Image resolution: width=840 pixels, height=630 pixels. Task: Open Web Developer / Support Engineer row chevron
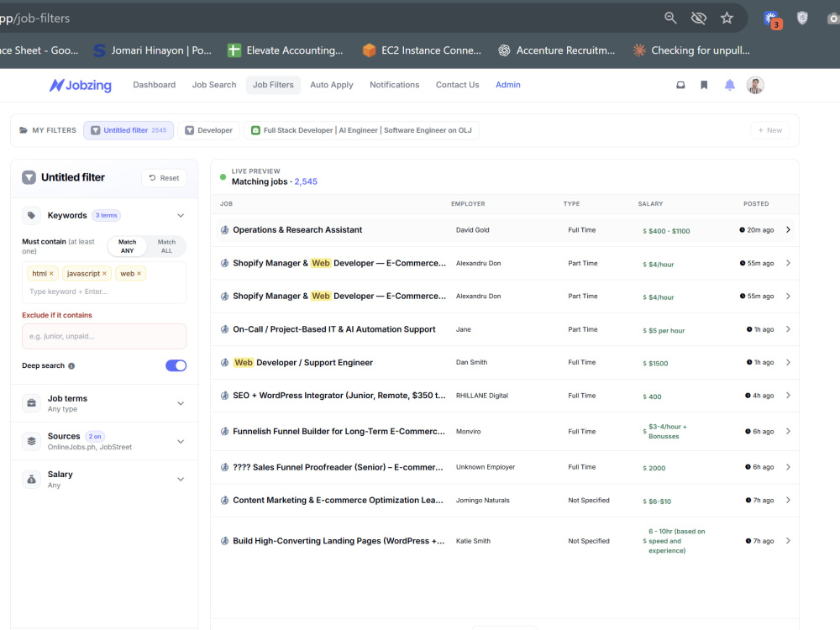(788, 363)
